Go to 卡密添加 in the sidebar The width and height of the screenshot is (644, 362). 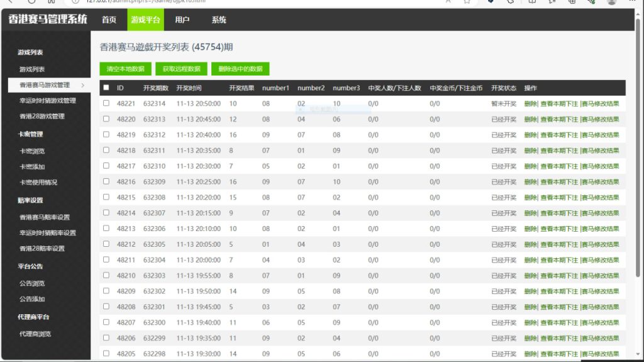point(32,167)
